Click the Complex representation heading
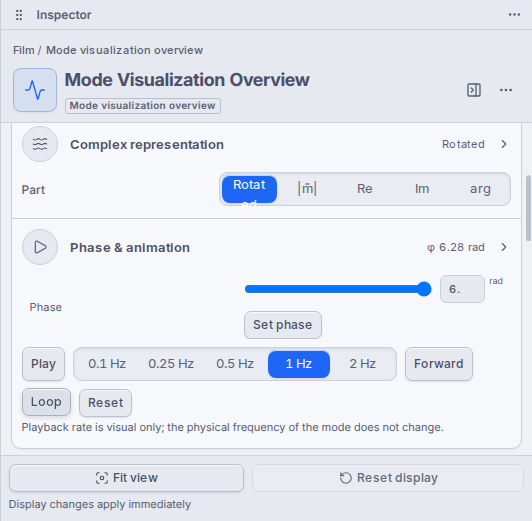The width and height of the screenshot is (532, 521). click(147, 144)
